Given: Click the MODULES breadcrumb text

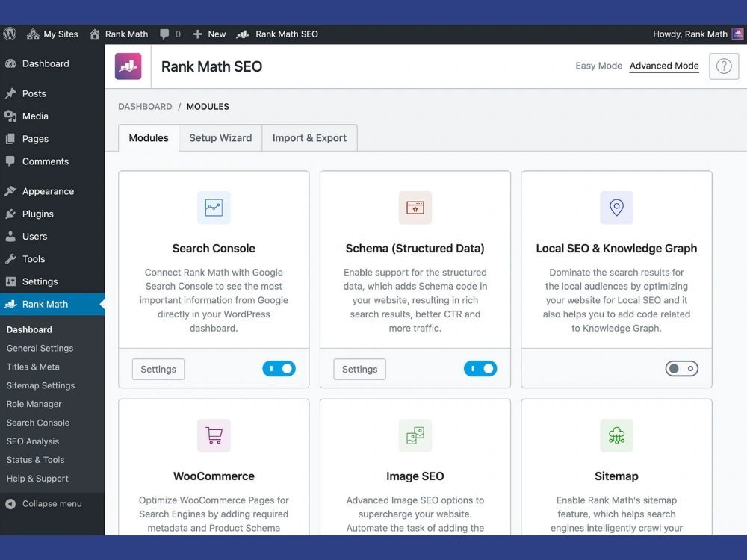Looking at the screenshot, I should coord(208,106).
